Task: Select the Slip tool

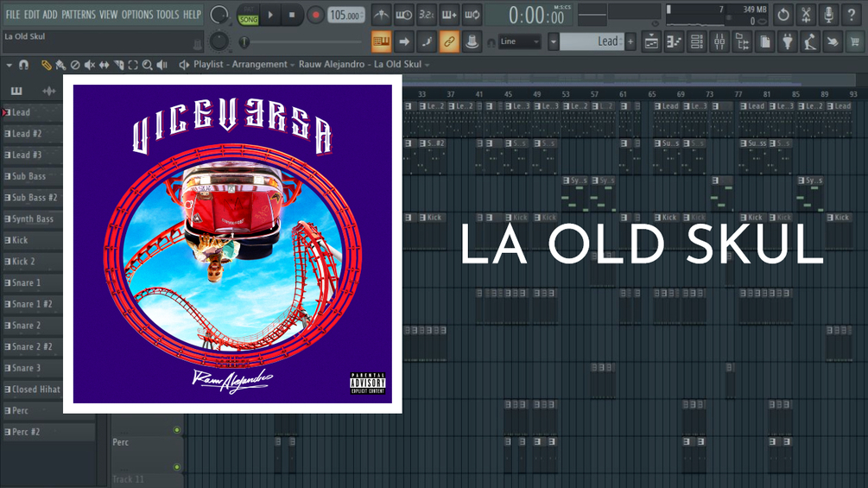Action: 104,66
